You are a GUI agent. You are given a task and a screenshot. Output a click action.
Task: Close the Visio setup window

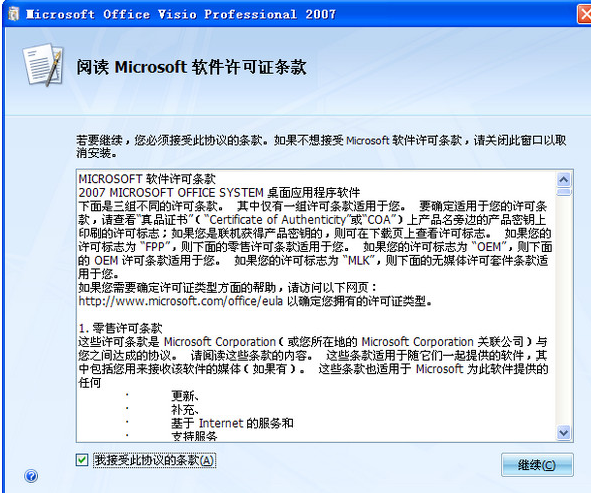click(x=584, y=14)
